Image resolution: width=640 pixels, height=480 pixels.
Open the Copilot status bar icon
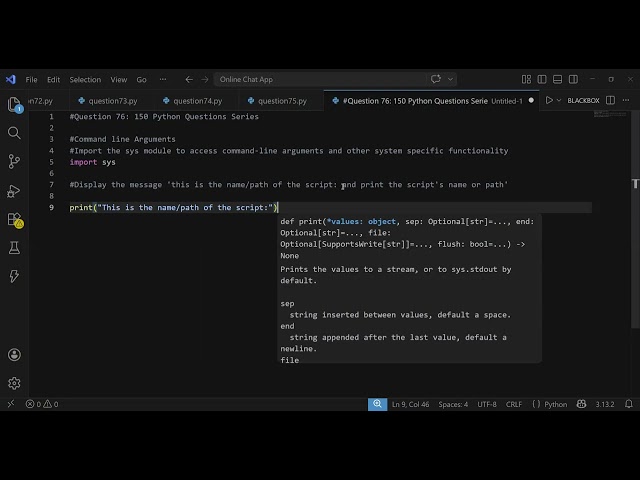(581, 404)
